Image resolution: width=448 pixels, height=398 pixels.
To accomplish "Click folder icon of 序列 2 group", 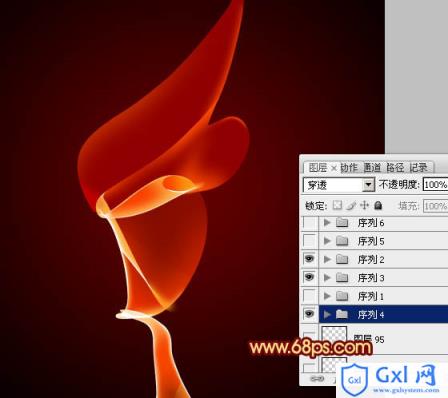I will click(x=342, y=259).
